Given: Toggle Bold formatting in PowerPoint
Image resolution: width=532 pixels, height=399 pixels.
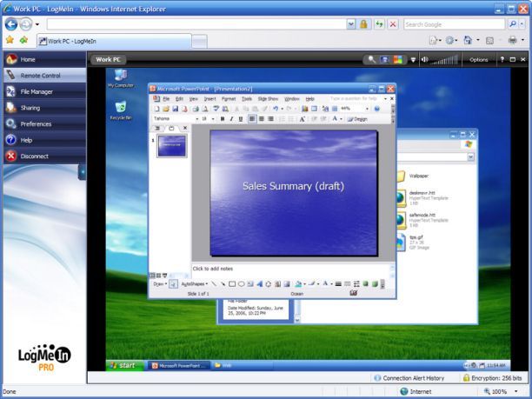Looking at the screenshot, I should tap(223, 119).
